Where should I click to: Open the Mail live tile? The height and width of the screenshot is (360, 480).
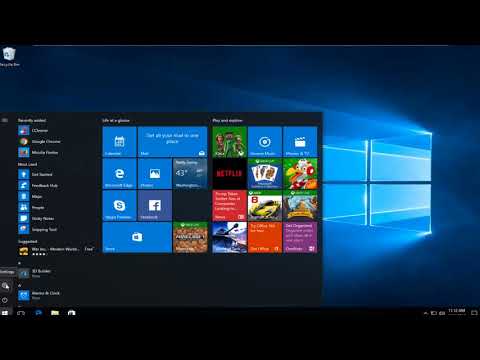[x=172, y=142]
